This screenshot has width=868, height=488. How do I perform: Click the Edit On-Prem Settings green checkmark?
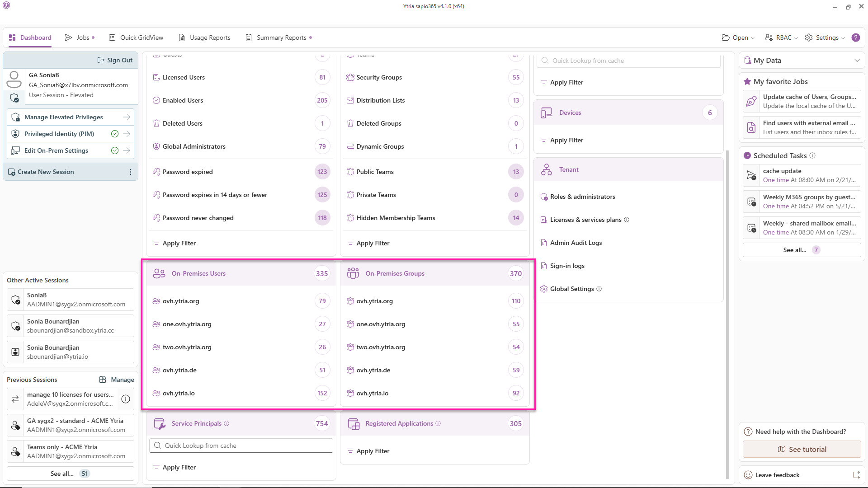click(x=115, y=150)
